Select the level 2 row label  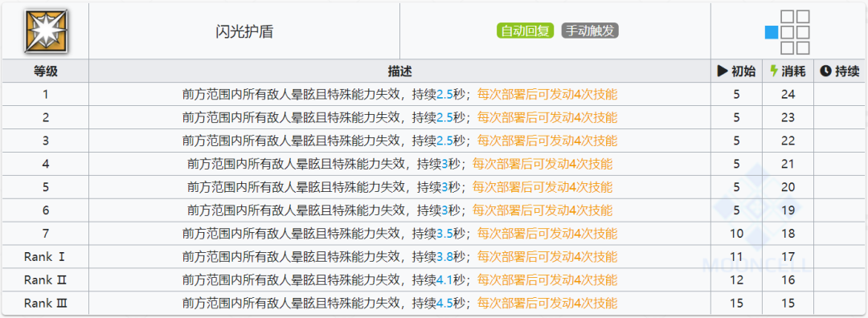click(x=45, y=118)
